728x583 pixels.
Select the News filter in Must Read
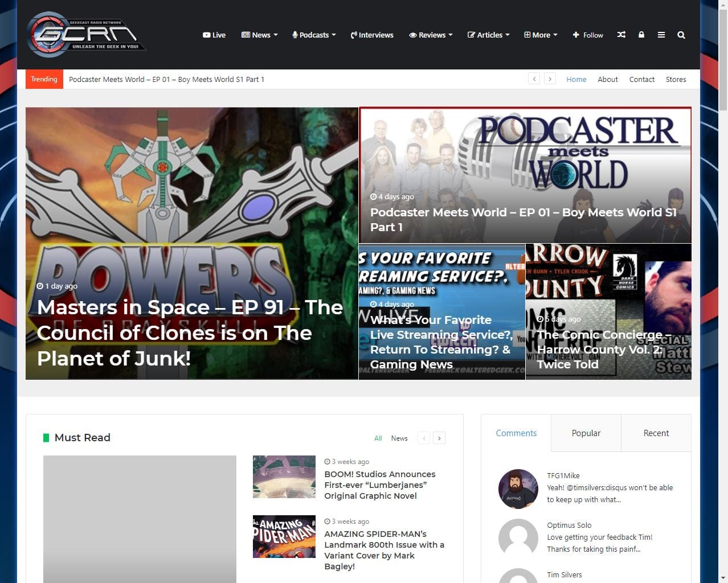coord(399,438)
